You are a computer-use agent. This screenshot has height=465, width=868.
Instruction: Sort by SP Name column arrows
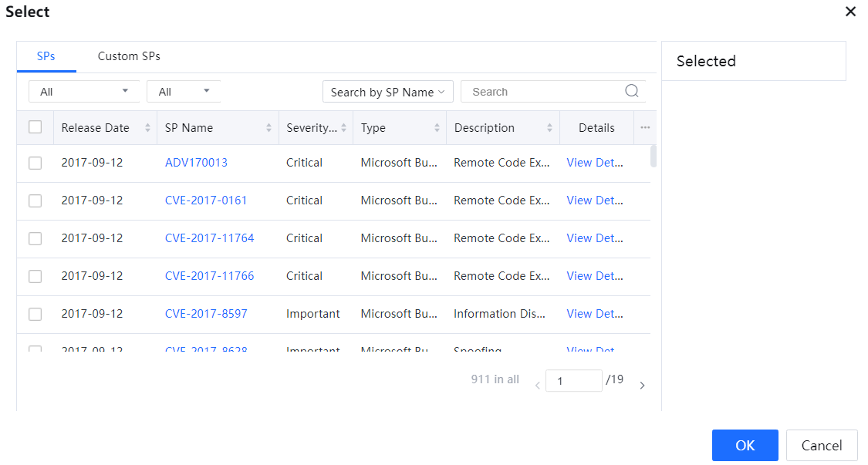click(x=269, y=128)
